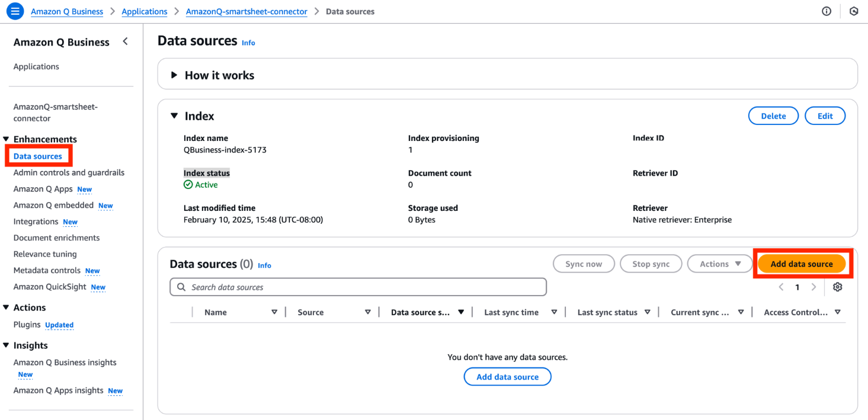Open AmazonQ-smartsheet-connector breadcrumb
Image resolution: width=868 pixels, height=420 pixels.
coord(246,11)
